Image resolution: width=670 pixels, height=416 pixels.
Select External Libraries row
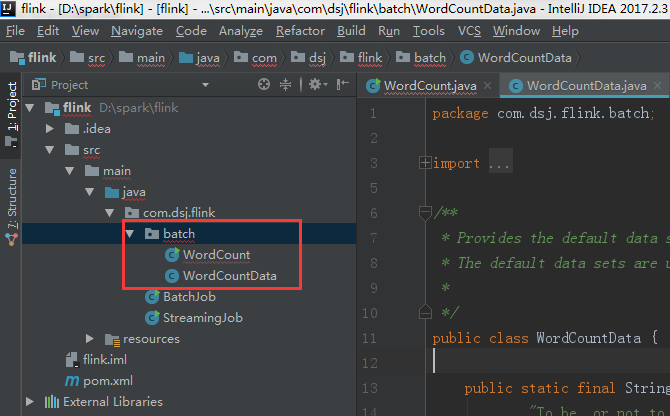point(189,401)
